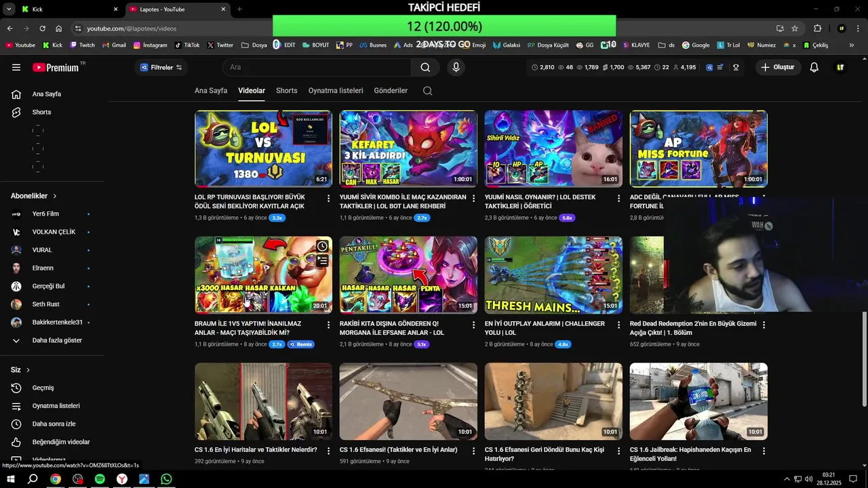The height and width of the screenshot is (488, 868).
Task: Click the Chrome address bar URL
Action: click(x=132, y=28)
